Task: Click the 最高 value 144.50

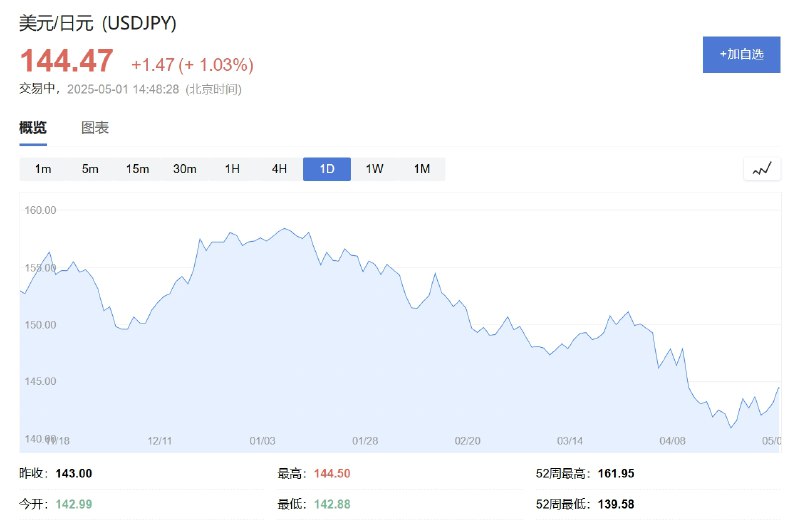Action: (332, 473)
